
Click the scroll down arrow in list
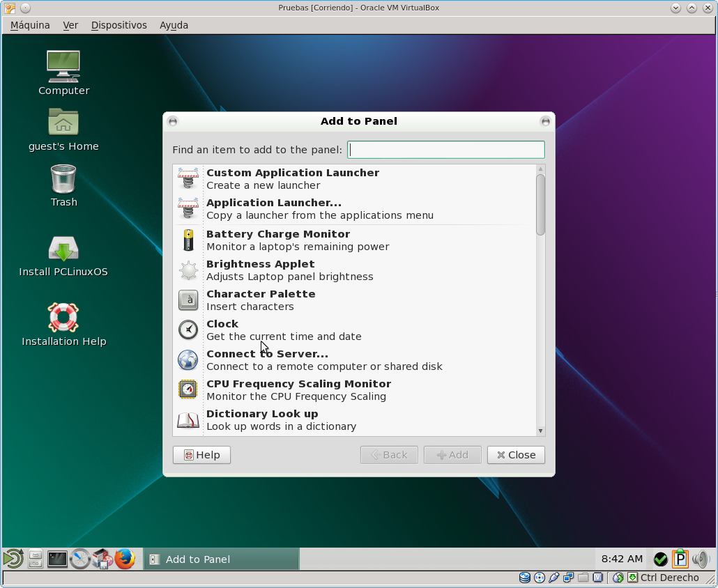(540, 431)
